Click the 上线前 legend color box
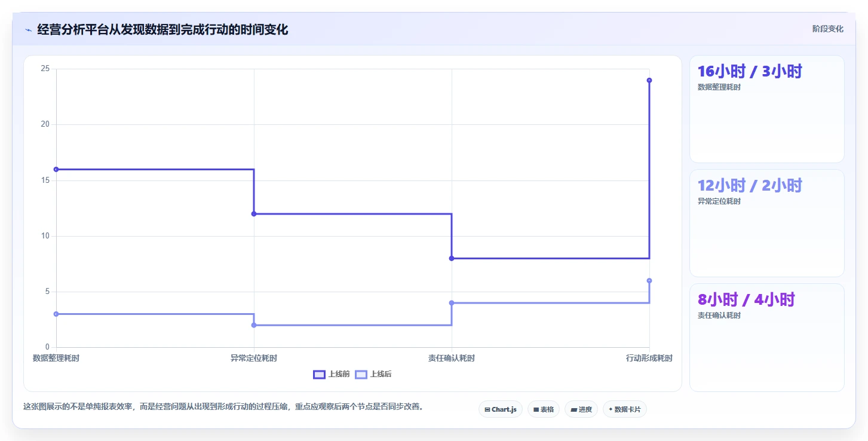Viewport: 868px width, 441px height. coord(320,375)
